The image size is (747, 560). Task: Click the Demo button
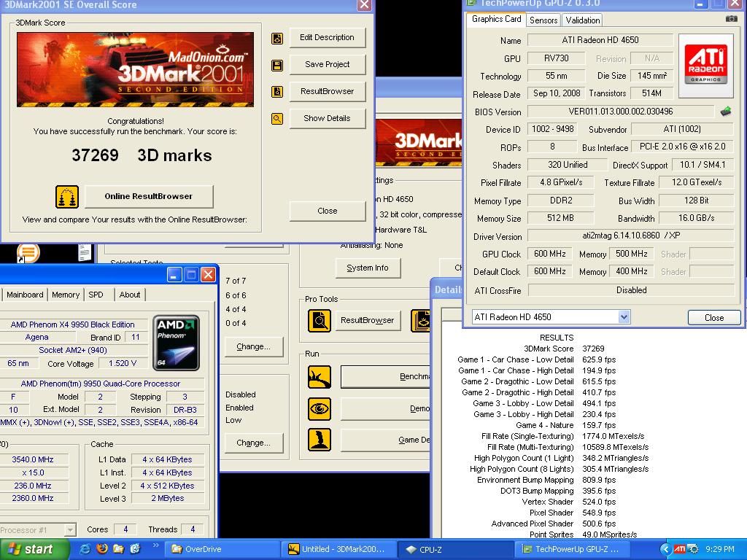385,408
